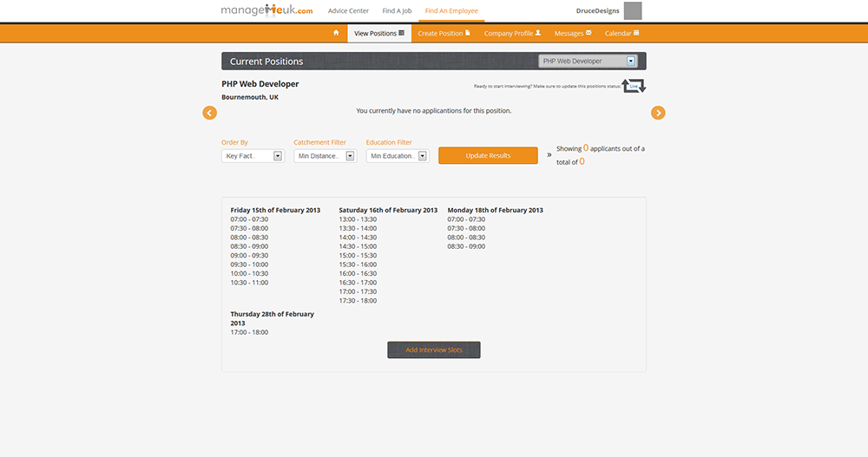This screenshot has width=868, height=457.
Task: Click the DruceDesigns profile avatar
Action: pyautogui.click(x=633, y=10)
